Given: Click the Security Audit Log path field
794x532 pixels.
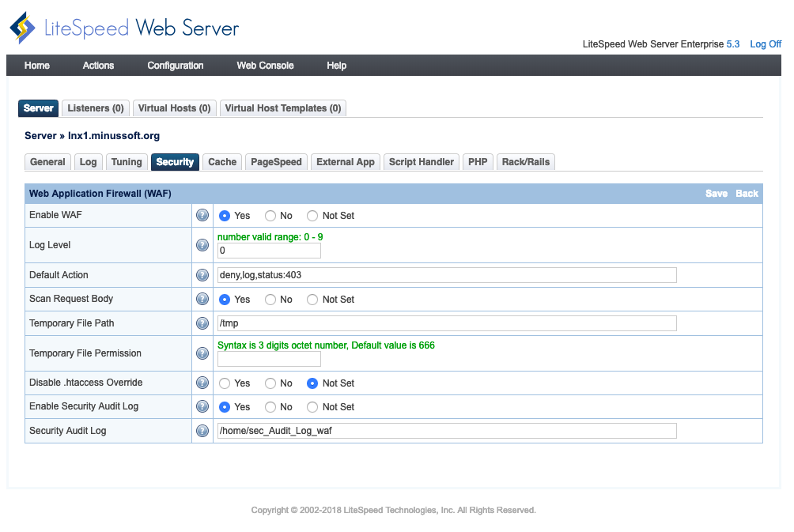Looking at the screenshot, I should tap(447, 431).
